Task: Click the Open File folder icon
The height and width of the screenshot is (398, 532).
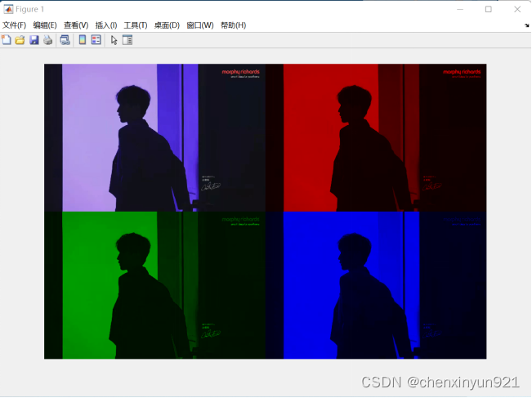Action: tap(20, 40)
